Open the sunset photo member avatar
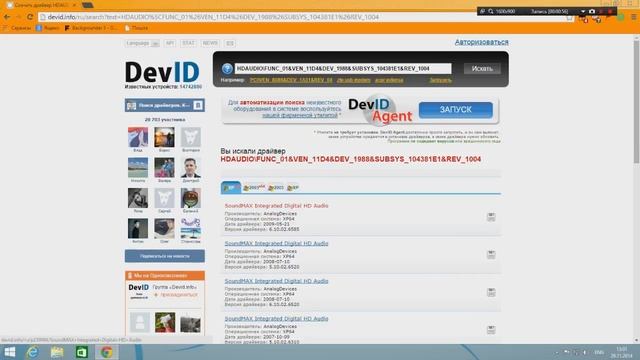Viewport: 640px width, 360px height. click(x=164, y=137)
